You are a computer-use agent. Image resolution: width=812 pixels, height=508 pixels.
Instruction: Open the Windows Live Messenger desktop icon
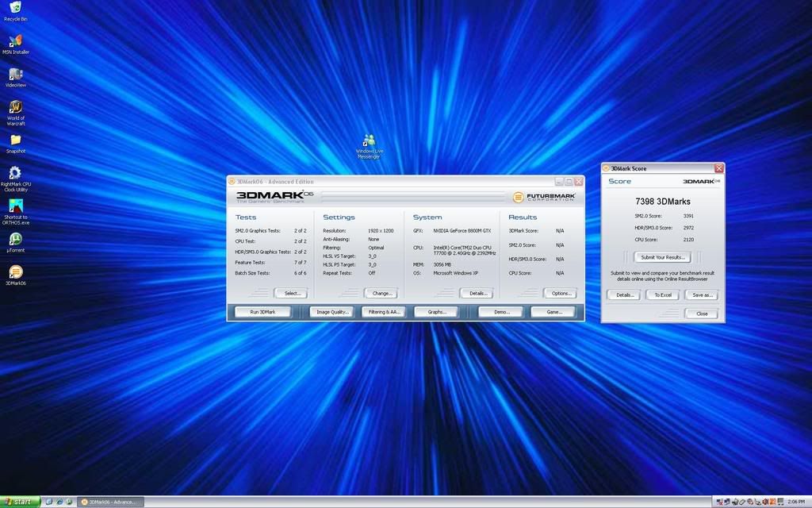click(369, 147)
